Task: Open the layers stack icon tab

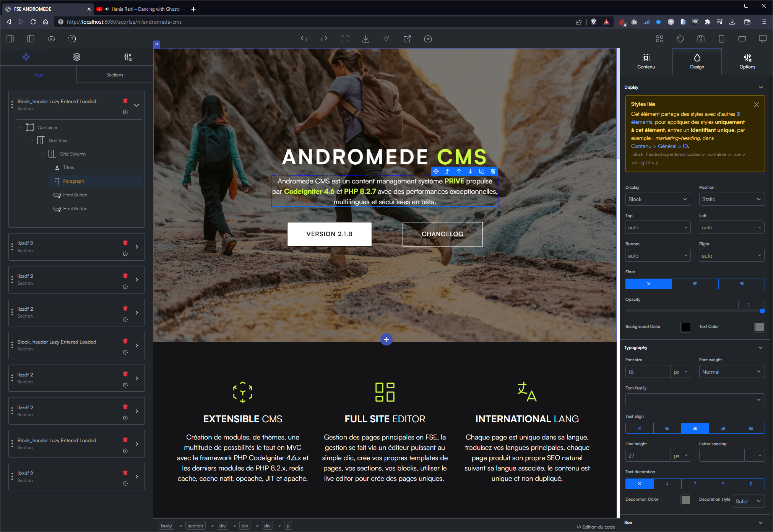Action: [77, 57]
